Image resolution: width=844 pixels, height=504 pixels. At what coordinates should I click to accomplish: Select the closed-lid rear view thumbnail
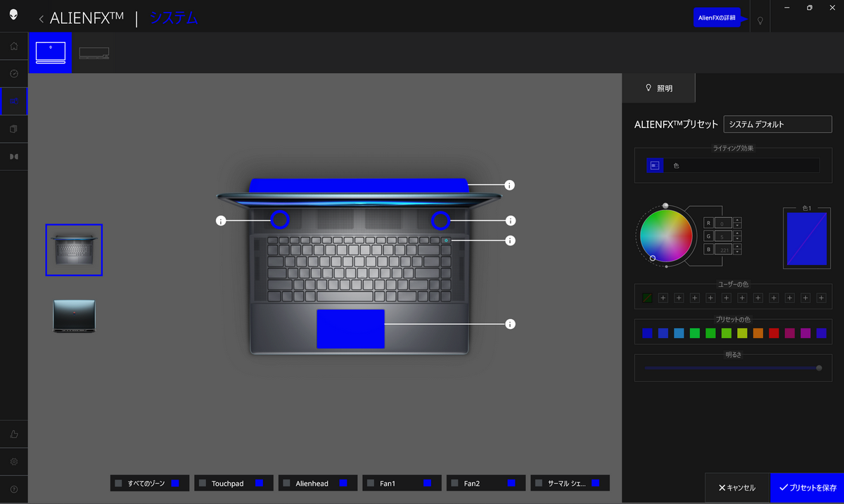click(74, 316)
